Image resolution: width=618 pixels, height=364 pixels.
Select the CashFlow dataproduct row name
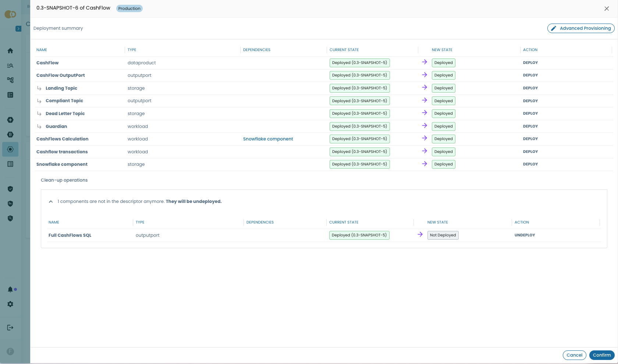click(x=47, y=63)
